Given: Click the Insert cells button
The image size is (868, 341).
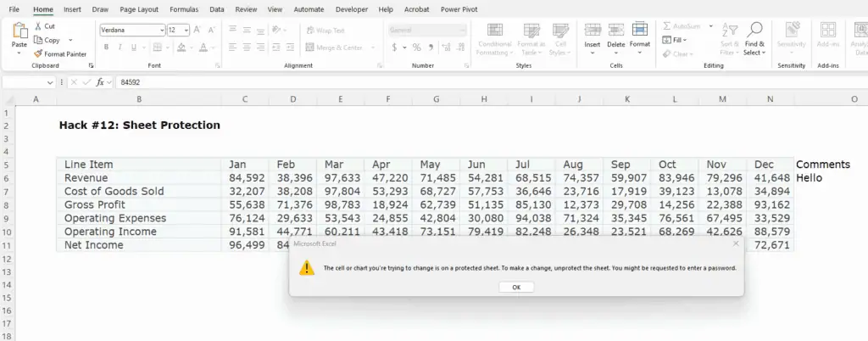Looking at the screenshot, I should (593, 39).
